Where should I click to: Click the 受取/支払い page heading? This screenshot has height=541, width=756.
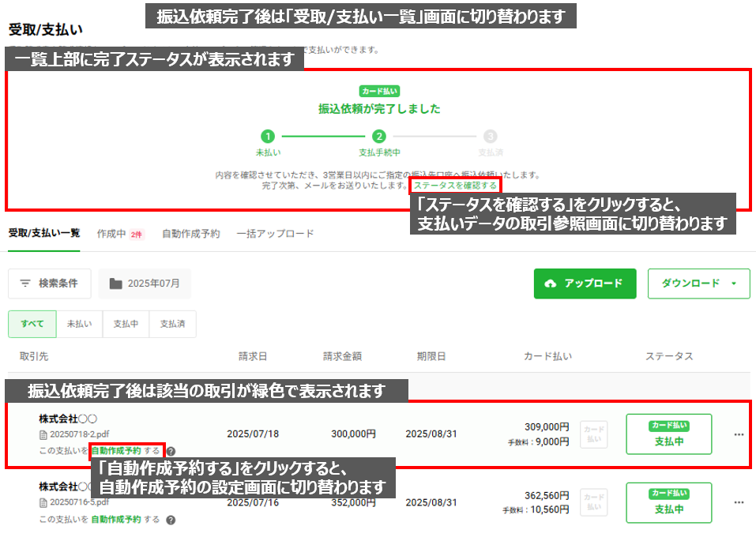click(x=45, y=30)
